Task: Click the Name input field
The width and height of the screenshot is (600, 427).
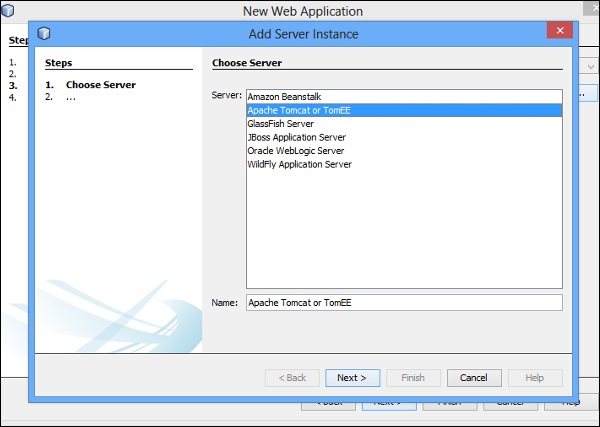Action: (x=404, y=303)
